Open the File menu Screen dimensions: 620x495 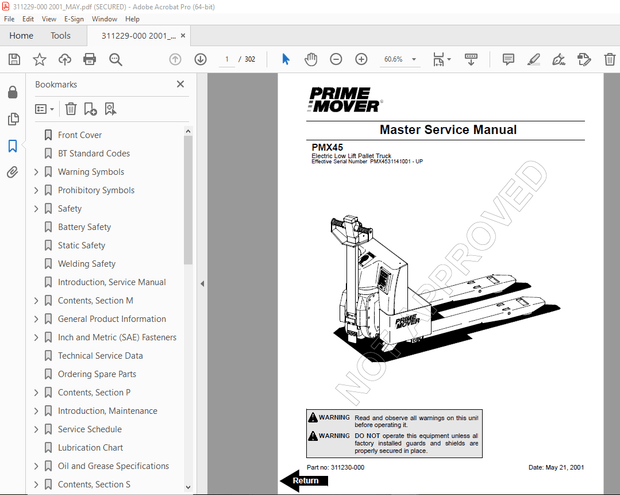coord(9,19)
